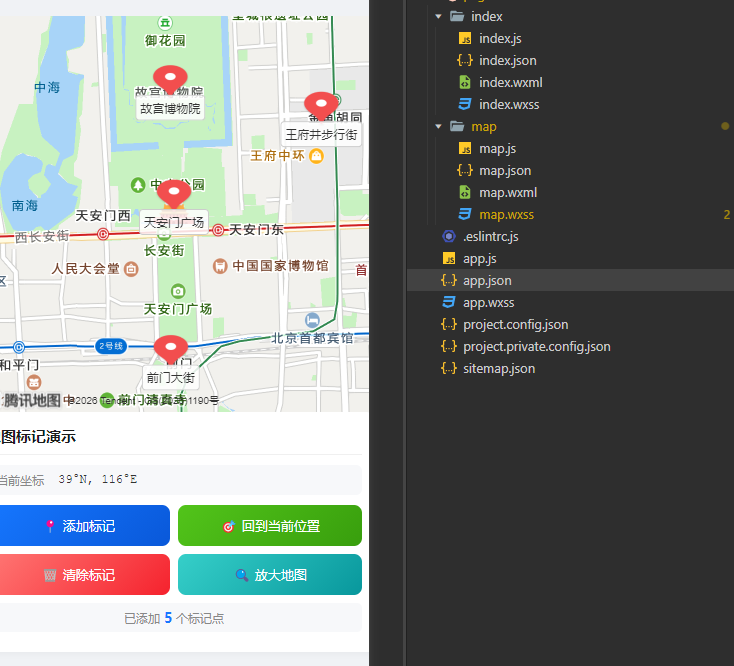Click the 北京首都宾馆 hotel icon
Screen dimensions: 734x666
pyautogui.click(x=312, y=320)
